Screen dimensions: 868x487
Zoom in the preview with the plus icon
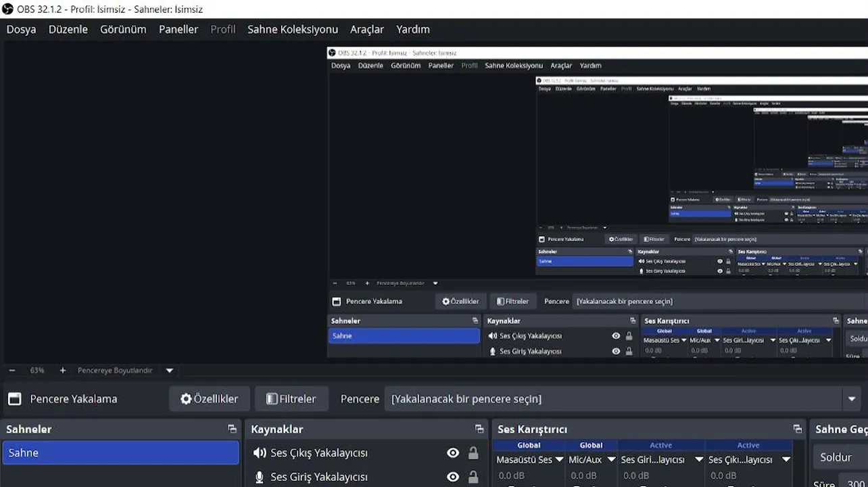[x=63, y=371]
